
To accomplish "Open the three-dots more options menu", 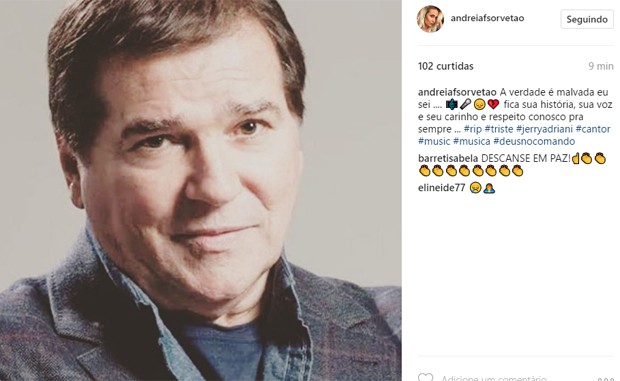I will point(605,379).
